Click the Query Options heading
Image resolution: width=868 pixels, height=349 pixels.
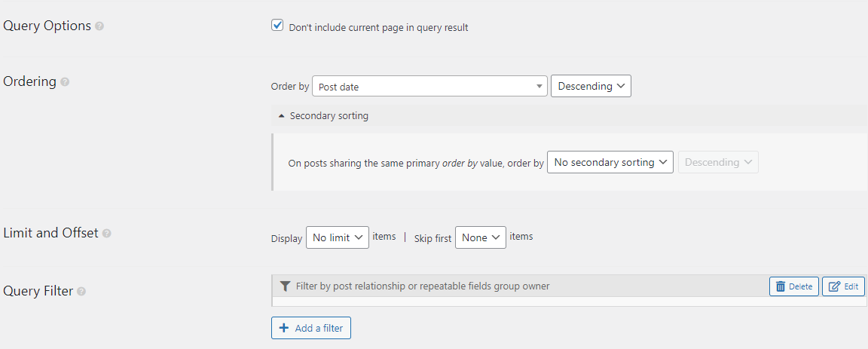click(47, 26)
